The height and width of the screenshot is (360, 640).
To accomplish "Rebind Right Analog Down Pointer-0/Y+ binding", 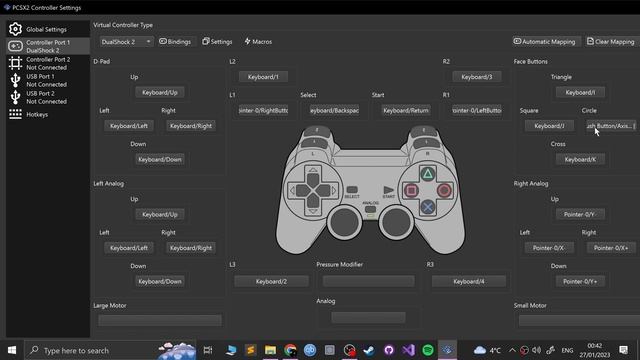I will pos(580,282).
